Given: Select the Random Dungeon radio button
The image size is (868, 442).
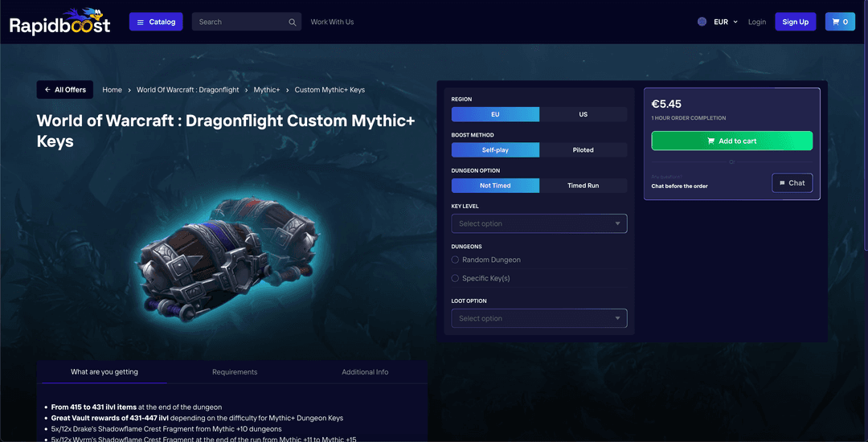Looking at the screenshot, I should pos(455,260).
